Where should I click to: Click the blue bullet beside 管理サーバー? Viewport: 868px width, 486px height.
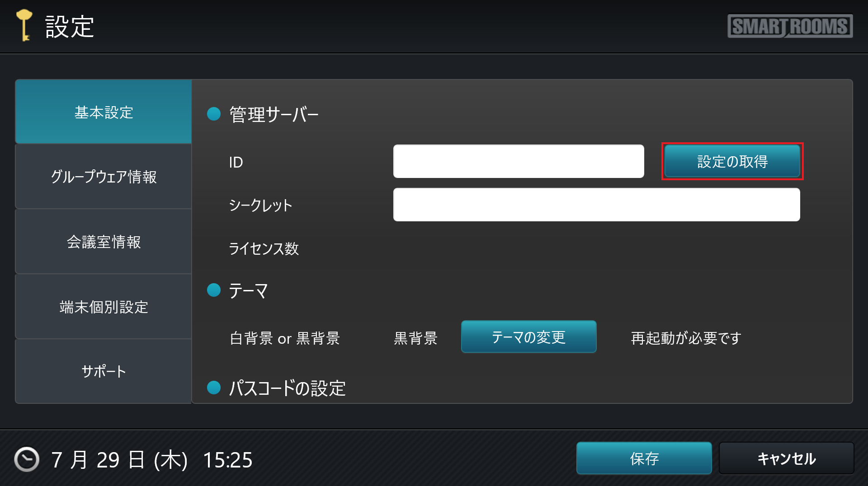213,114
